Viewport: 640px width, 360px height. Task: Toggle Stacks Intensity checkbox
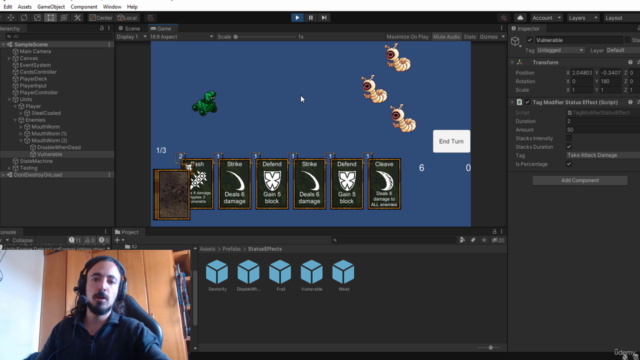coord(569,138)
